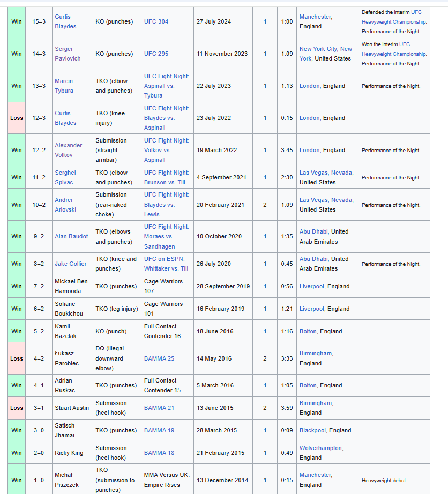This screenshot has width=448, height=494.
Task: Click opponent name 'Ricky King'
Action: 69,453
